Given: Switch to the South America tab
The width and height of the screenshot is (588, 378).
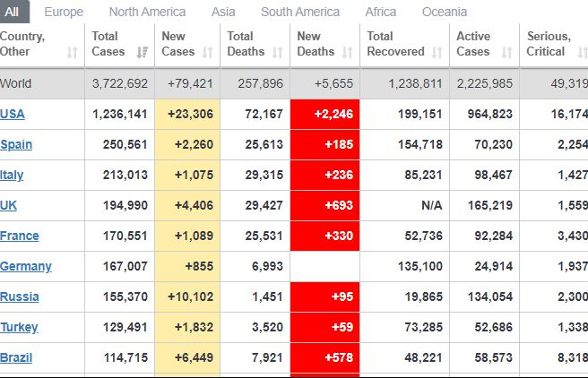Looking at the screenshot, I should (300, 12).
